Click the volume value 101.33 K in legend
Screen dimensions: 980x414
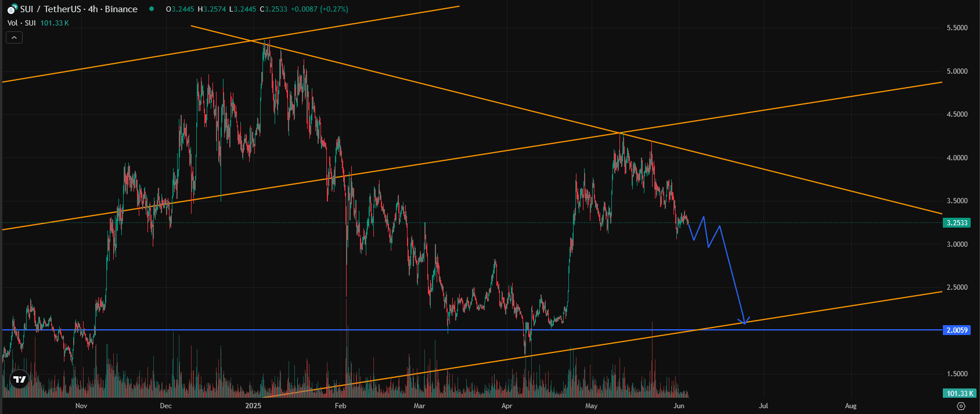55,23
